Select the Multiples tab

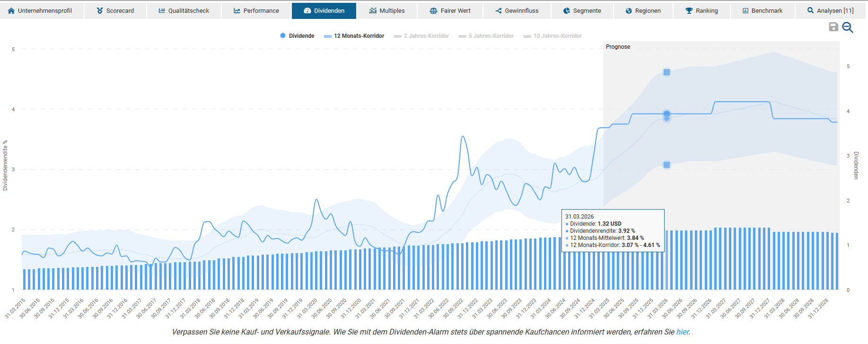pos(387,10)
